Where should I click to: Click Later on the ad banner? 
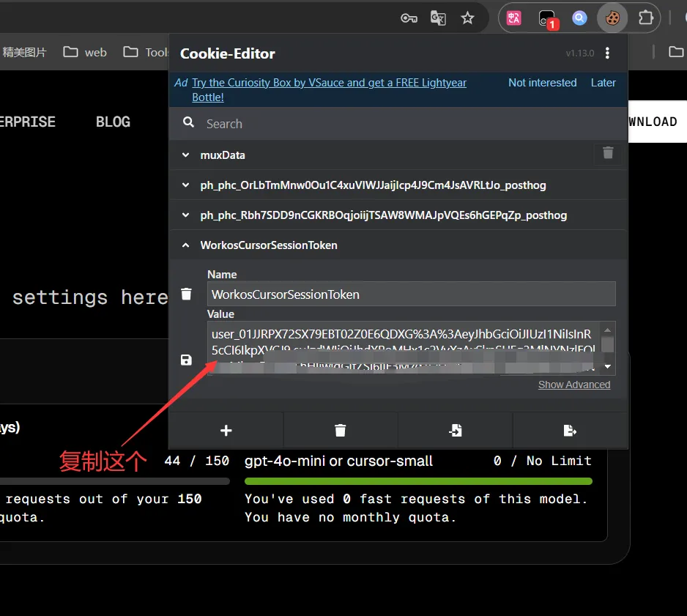pos(603,83)
